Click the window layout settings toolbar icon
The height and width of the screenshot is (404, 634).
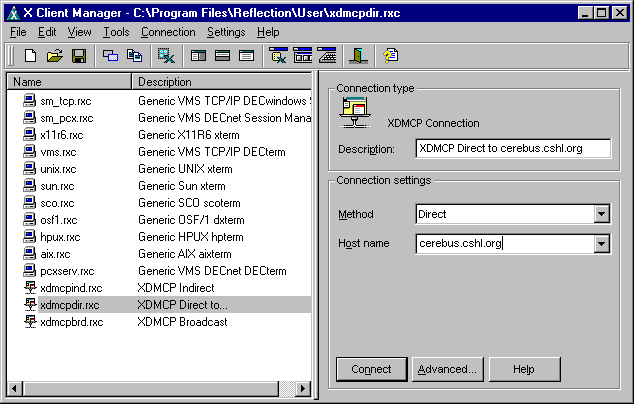coord(302,56)
